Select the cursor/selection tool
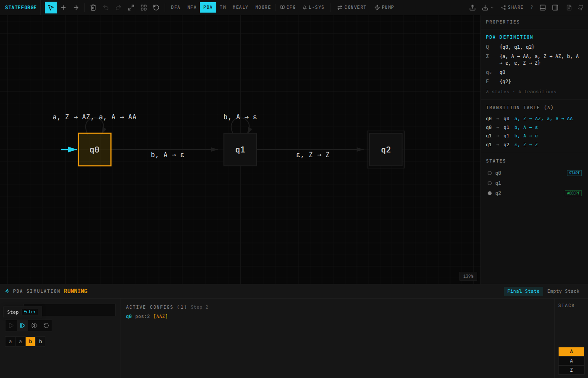Screen dimensions: 588x378 pos(51,7)
